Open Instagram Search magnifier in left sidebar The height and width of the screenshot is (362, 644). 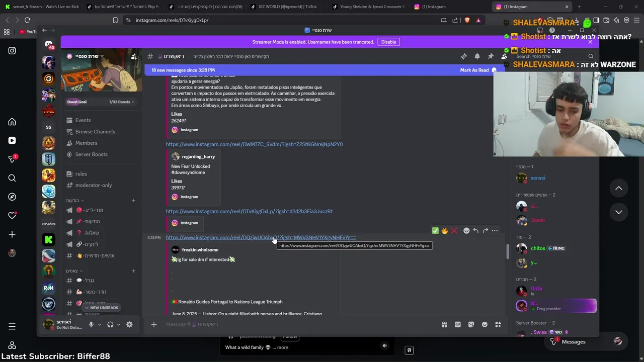(x=12, y=178)
